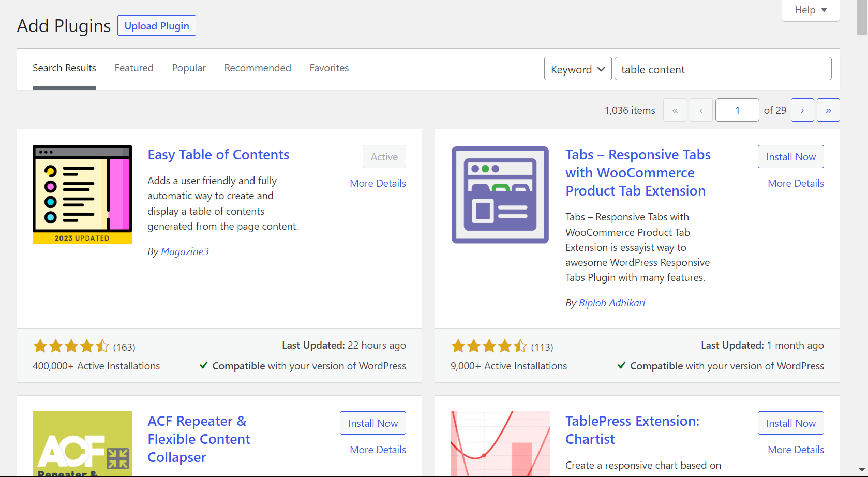Viewport: 868px width, 477px height.
Task: Open the Help dropdown
Action: (x=811, y=10)
